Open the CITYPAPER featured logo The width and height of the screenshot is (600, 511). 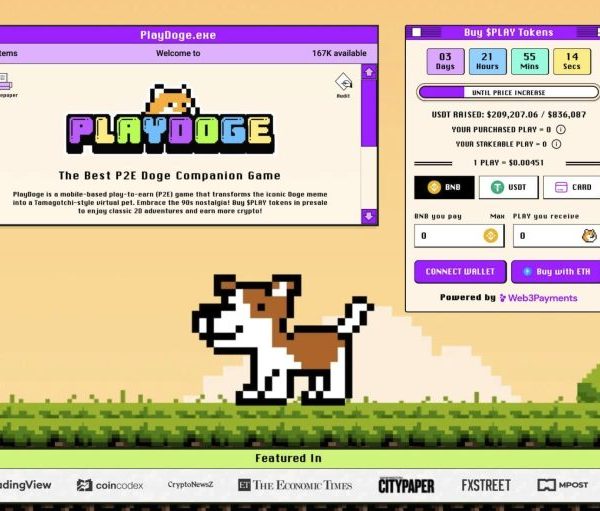click(x=406, y=485)
